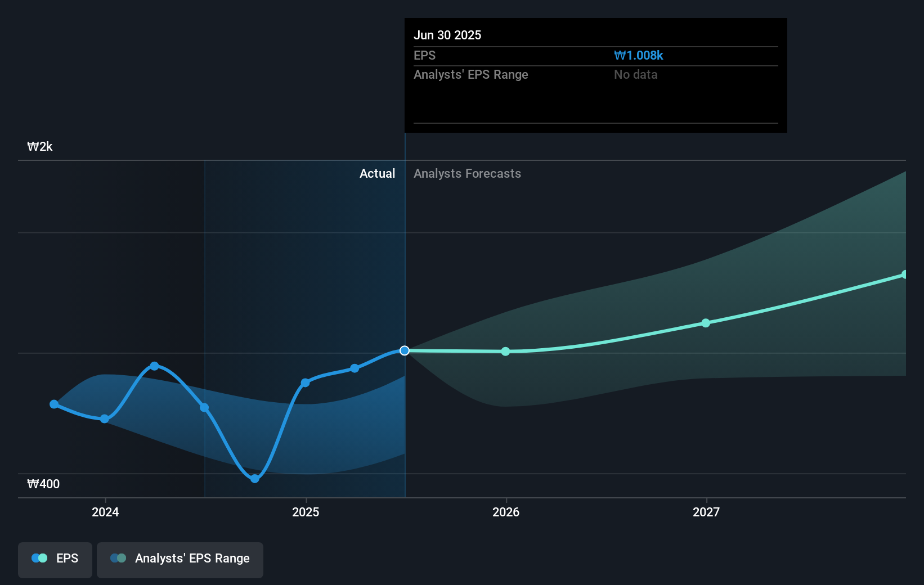This screenshot has height=585, width=924.
Task: Click the EPS data point at start of 2025
Action: coord(305,382)
